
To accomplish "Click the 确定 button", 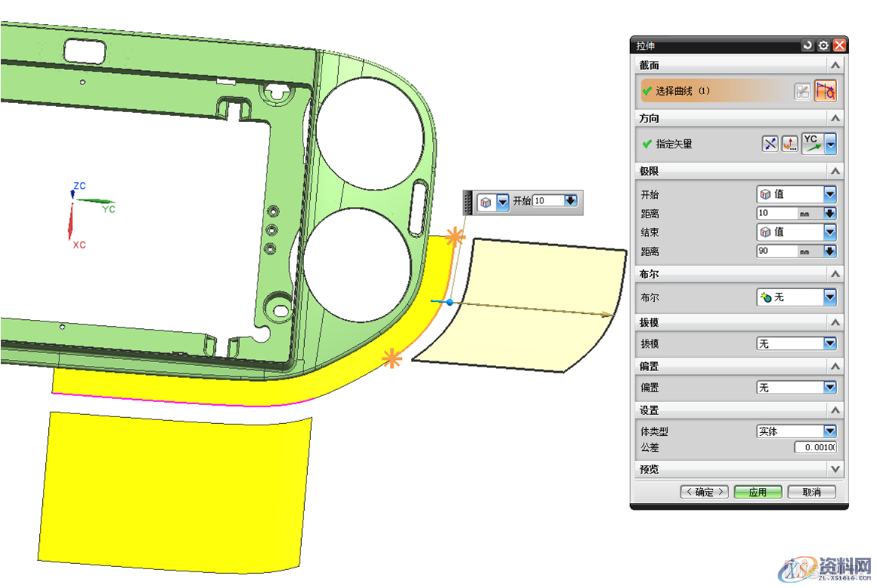I will coord(704,492).
